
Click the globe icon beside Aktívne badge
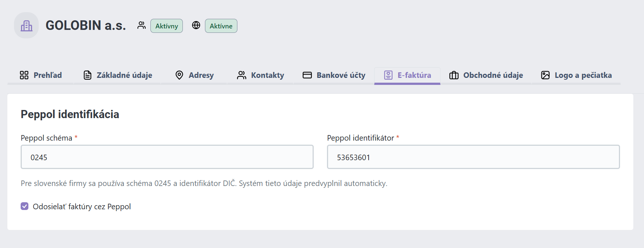pyautogui.click(x=196, y=25)
